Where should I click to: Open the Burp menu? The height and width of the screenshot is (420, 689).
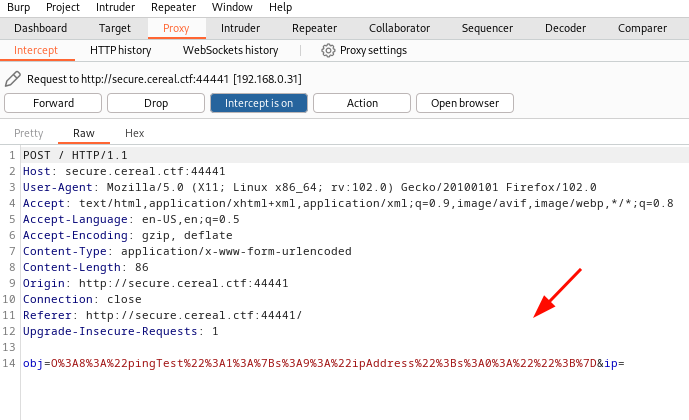tap(18, 7)
